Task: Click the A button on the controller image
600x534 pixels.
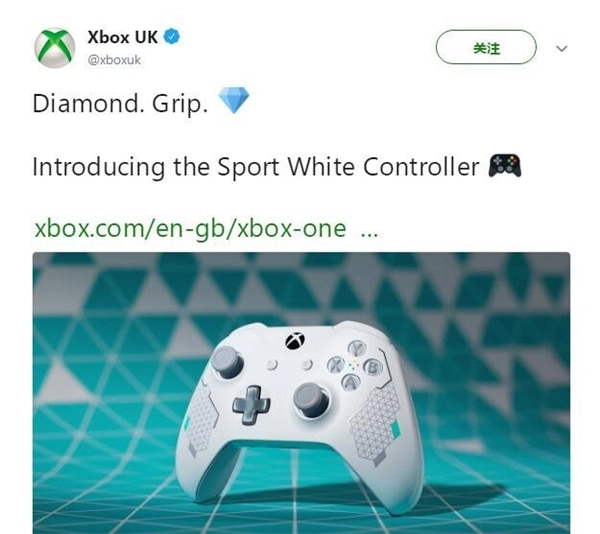Action: (351, 382)
